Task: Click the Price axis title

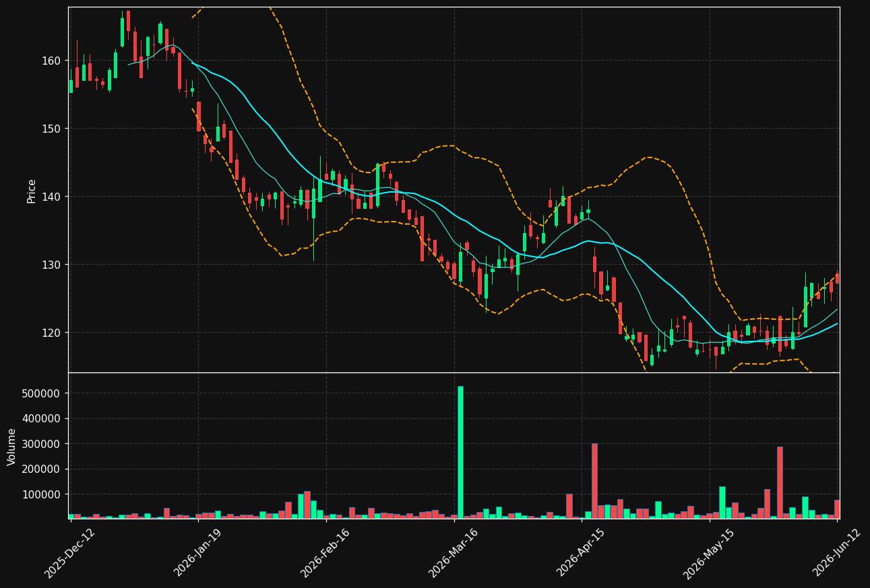Action: (x=32, y=191)
